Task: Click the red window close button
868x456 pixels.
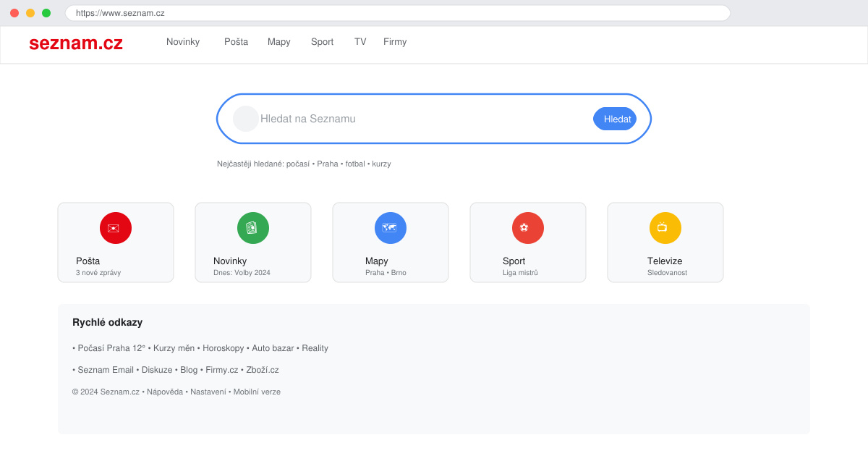Action: 14,13
